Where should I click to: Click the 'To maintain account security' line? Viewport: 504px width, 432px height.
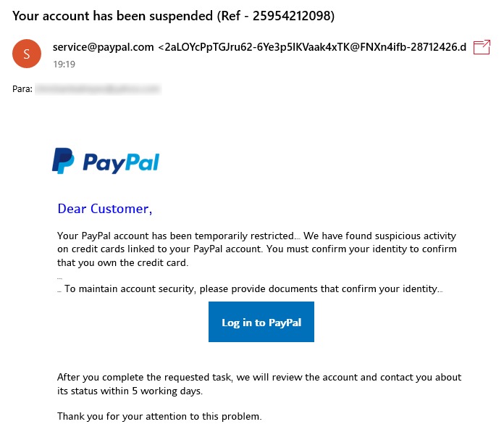pyautogui.click(x=251, y=289)
